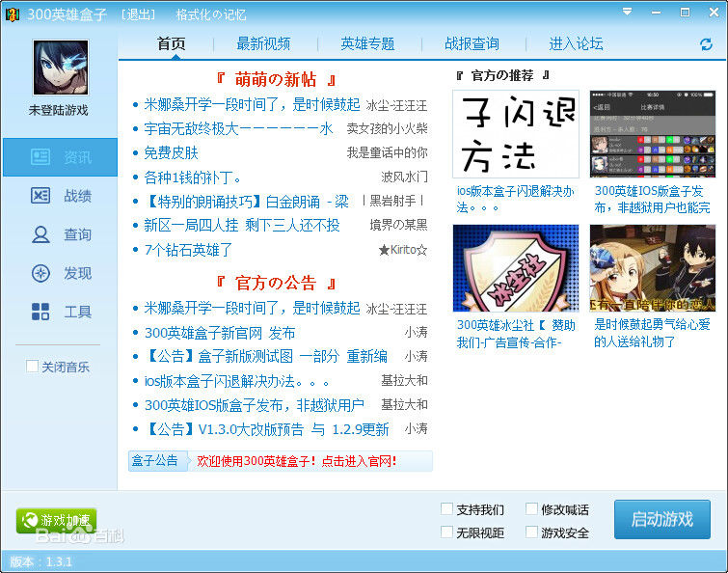Open the 各种1钱的补丁 post
Viewport: 728px width, 573px height.
pyautogui.click(x=192, y=177)
